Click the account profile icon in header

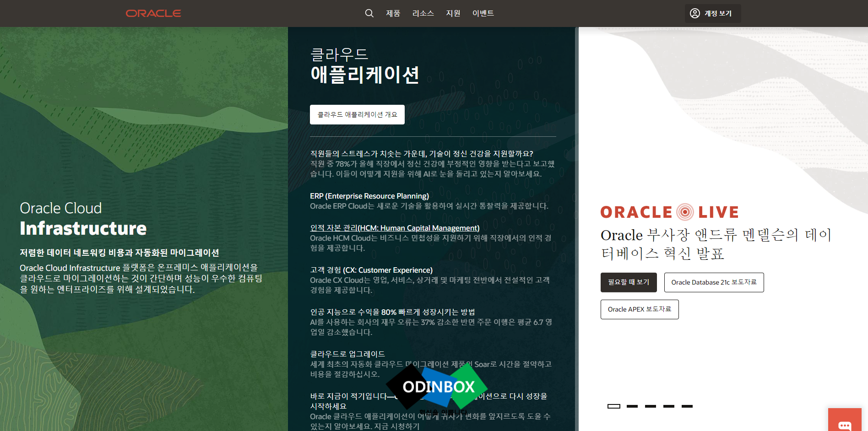[x=695, y=13]
